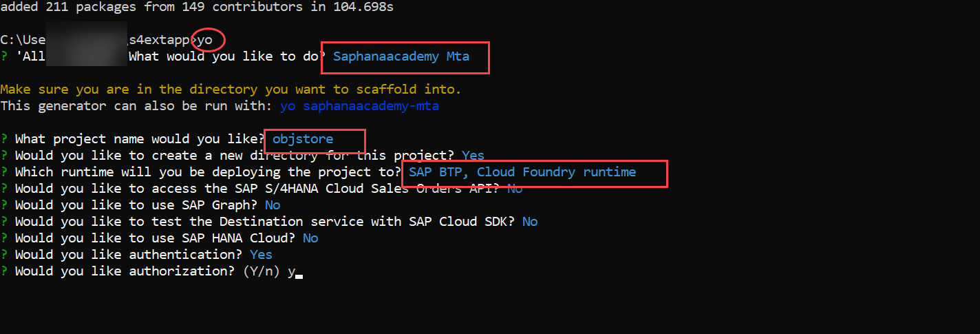Click the No answer for SAP Graph
Screen dimensions: 980x334
[x=273, y=205]
